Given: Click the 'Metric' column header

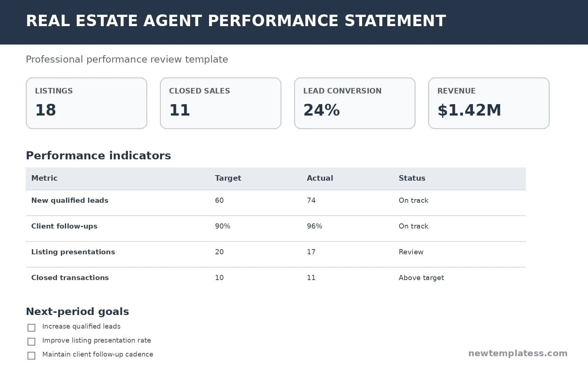Looking at the screenshot, I should [x=44, y=178].
